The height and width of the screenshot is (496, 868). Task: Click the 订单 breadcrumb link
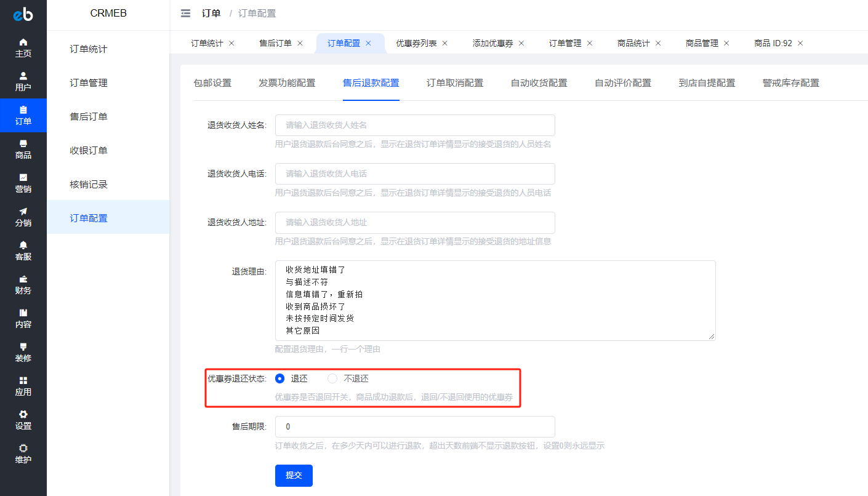[211, 14]
